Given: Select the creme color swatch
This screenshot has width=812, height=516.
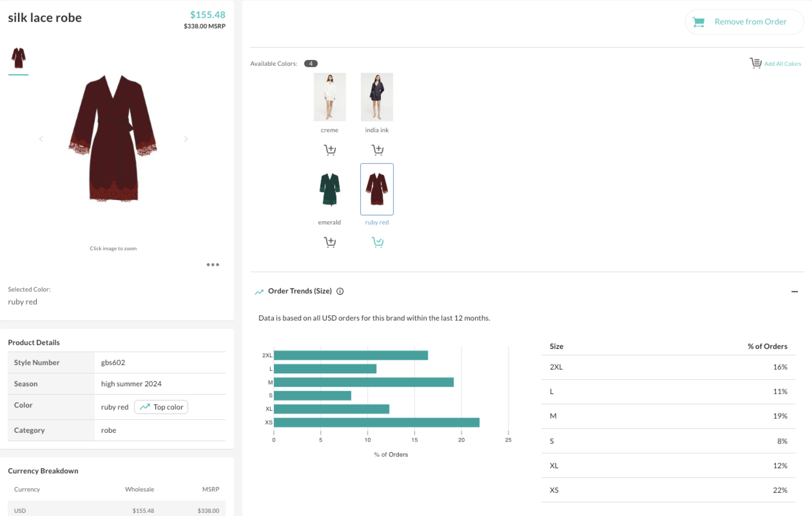Looking at the screenshot, I should [x=330, y=97].
